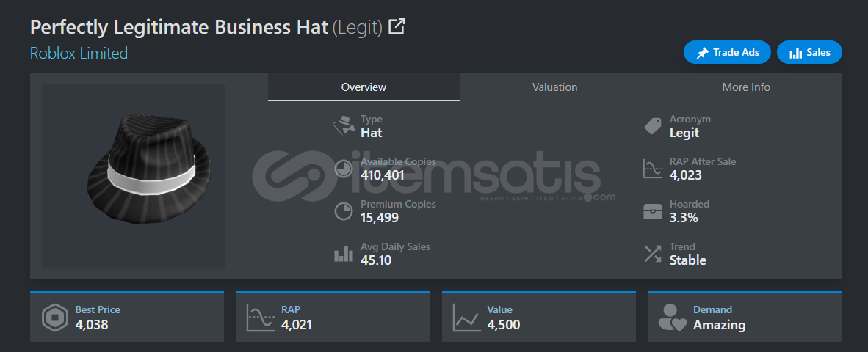The width and height of the screenshot is (868, 352).
Task: Click the RAP card at the bottom
Action: (333, 318)
